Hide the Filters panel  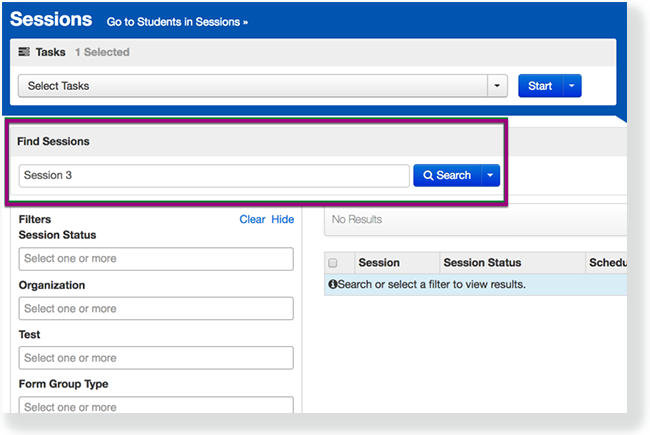[x=283, y=219]
